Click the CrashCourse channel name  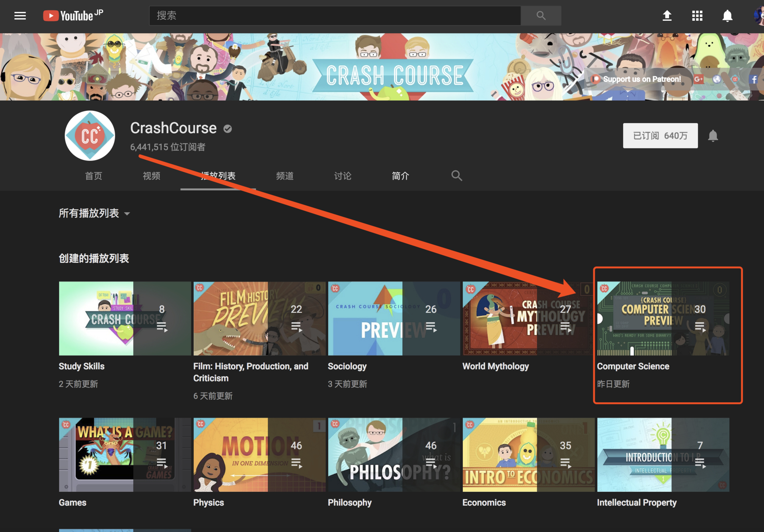coord(173,128)
